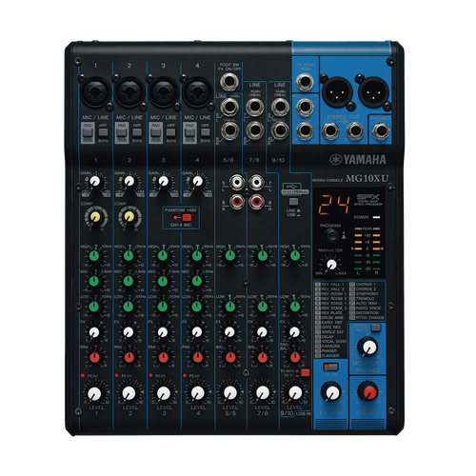Click the channel 1 PAN knob
476x476 pixels.
tap(94, 358)
